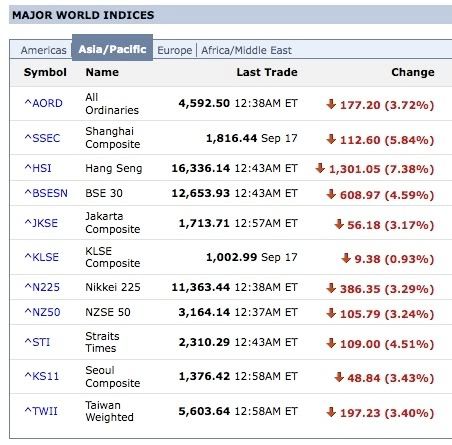This screenshot has height=445, width=452.
Task: Click the Change column header
Action: click(x=413, y=72)
